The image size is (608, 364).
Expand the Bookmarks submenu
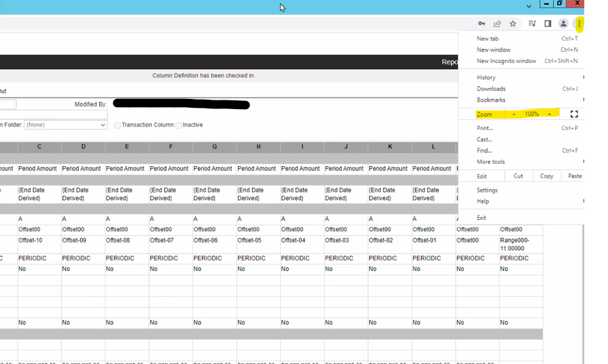[x=521, y=100]
